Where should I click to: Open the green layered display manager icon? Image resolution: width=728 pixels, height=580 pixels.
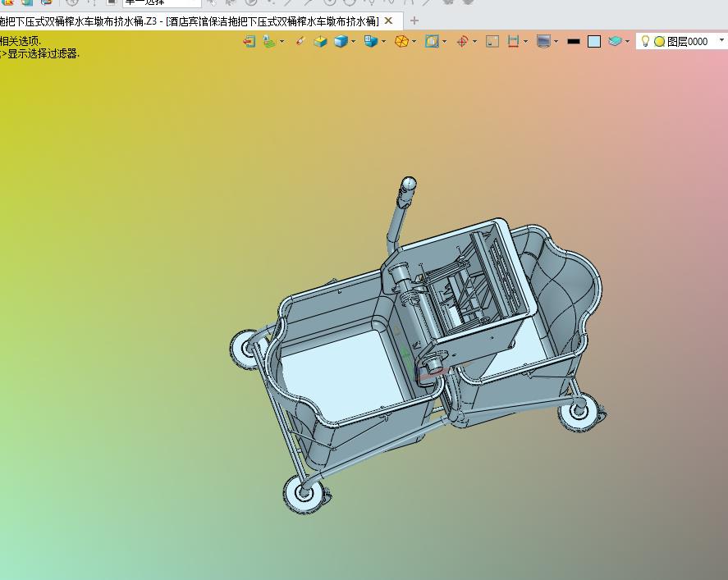(269, 41)
